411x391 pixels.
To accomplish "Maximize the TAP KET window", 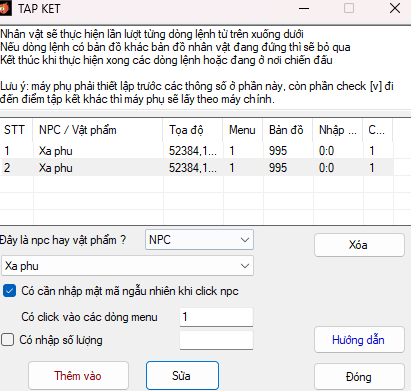I will [349, 8].
